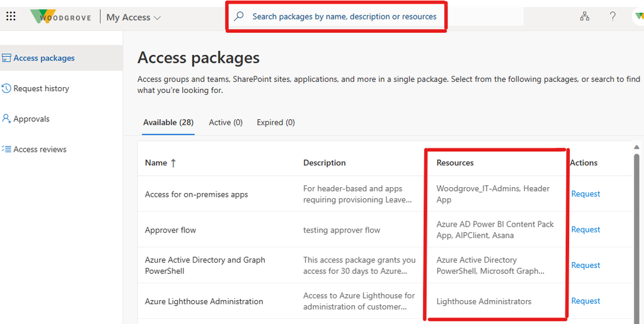This screenshot has height=324, width=644.
Task: Switch to the Expired (0) tab
Action: click(x=275, y=122)
